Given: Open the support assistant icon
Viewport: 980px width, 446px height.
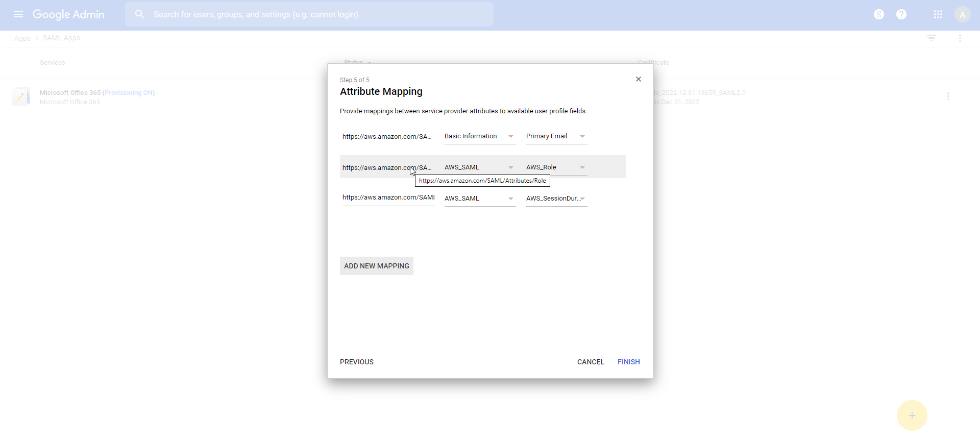Looking at the screenshot, I should point(879,14).
